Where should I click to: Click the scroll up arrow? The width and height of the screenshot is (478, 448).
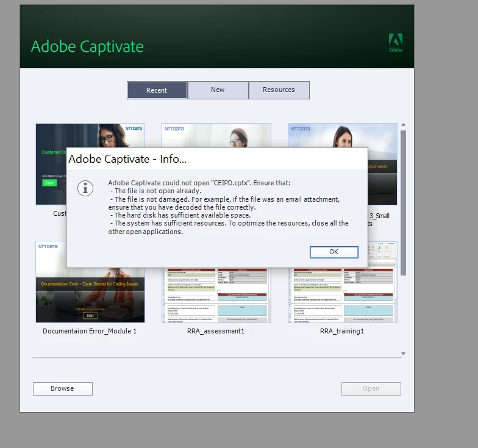(404, 124)
